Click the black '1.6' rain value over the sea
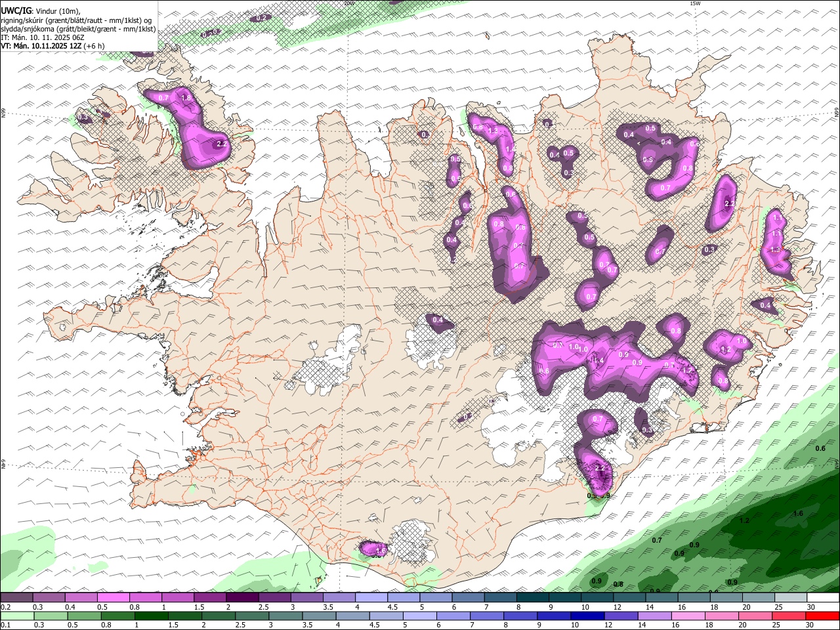The image size is (840, 630). point(798,513)
